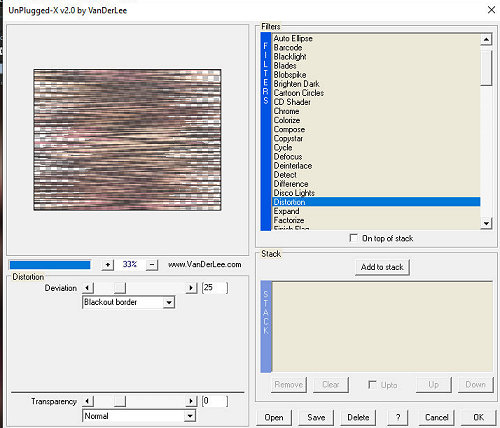The height and width of the screenshot is (428, 500).
Task: Select CD Shader filter
Action: [376, 102]
